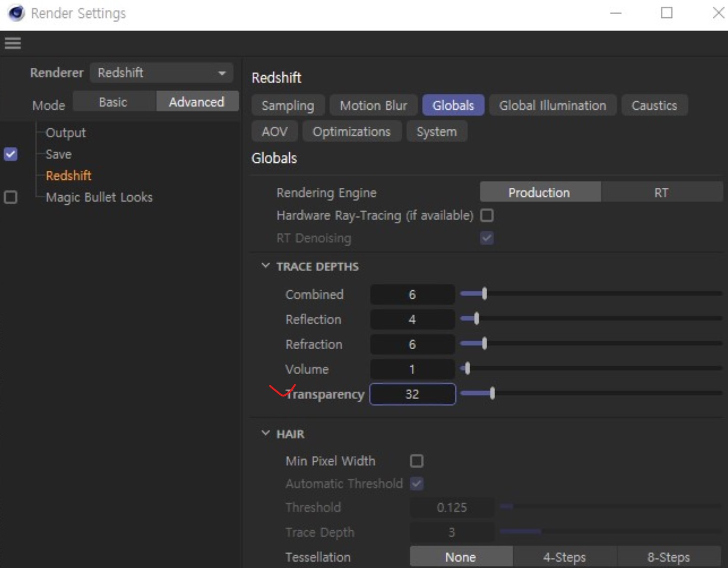Click the Refraction depth value field
728x568 pixels.
pyautogui.click(x=412, y=344)
